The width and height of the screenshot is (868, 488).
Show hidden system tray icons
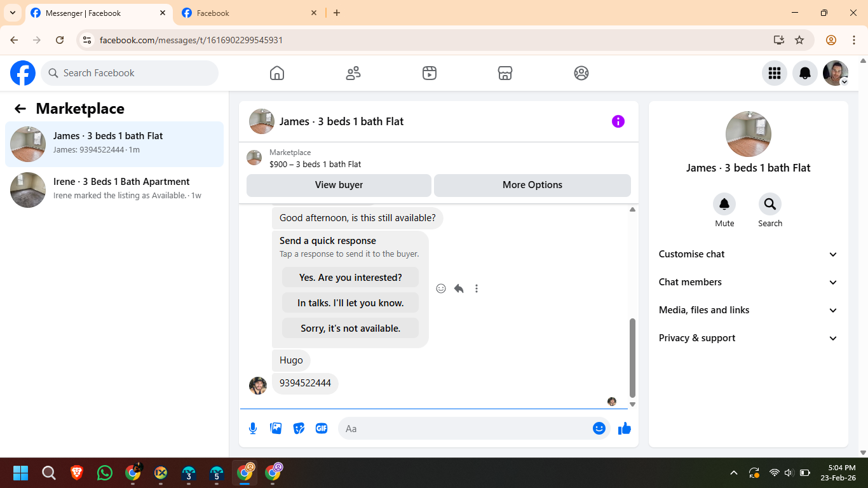(734, 473)
